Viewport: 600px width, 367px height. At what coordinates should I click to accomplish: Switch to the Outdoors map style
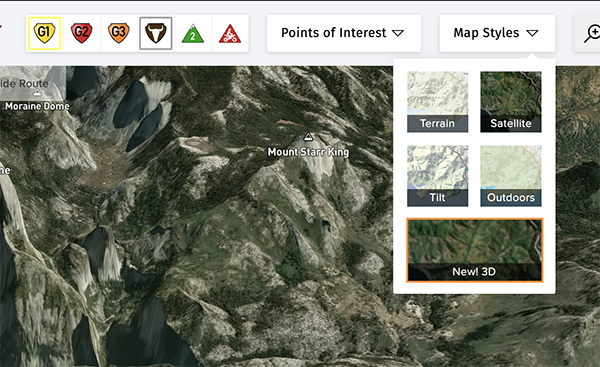coord(511,176)
